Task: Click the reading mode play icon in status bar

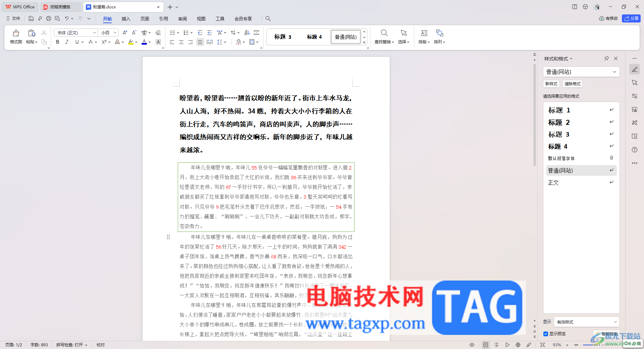Action: click(x=507, y=345)
